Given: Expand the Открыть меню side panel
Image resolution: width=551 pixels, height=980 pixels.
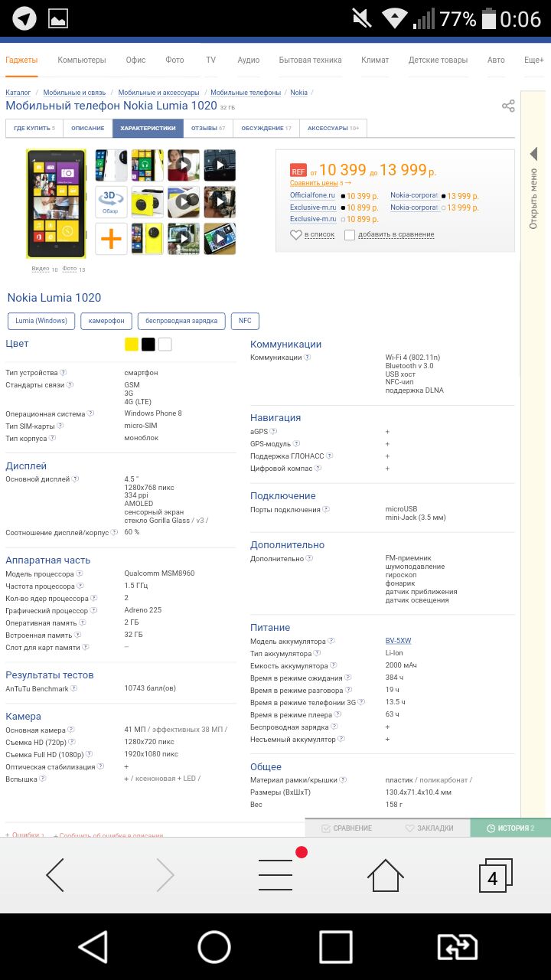Looking at the screenshot, I should [533, 189].
